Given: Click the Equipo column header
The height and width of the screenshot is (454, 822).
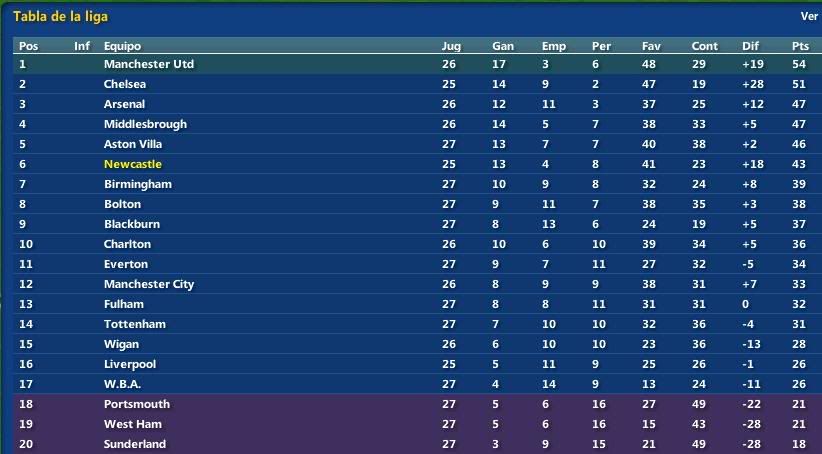Looking at the screenshot, I should 122,46.
